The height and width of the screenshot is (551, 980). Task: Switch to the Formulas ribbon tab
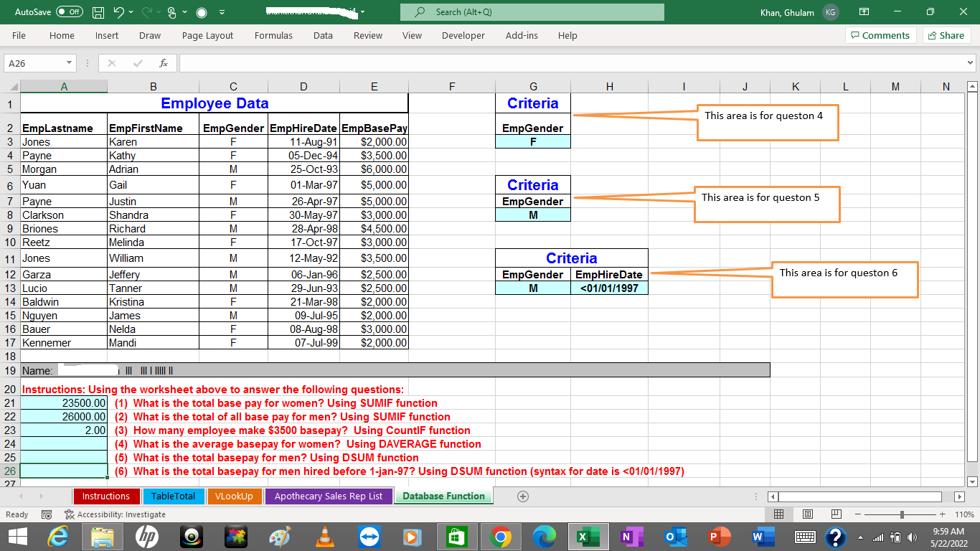click(x=273, y=35)
